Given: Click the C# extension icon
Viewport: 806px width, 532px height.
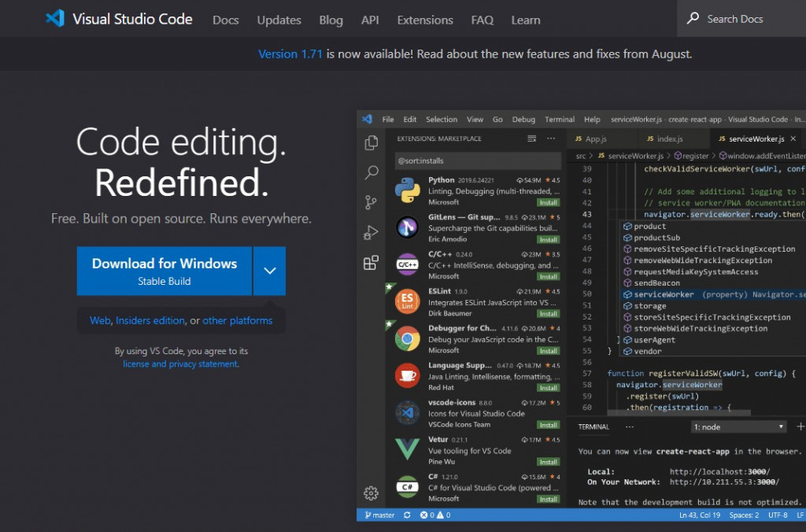Looking at the screenshot, I should tap(407, 486).
